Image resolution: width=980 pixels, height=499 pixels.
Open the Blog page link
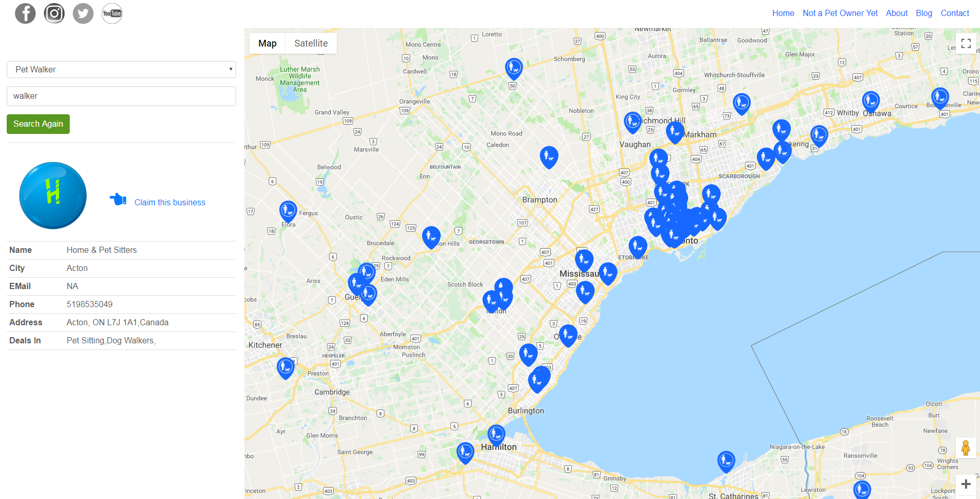point(924,13)
